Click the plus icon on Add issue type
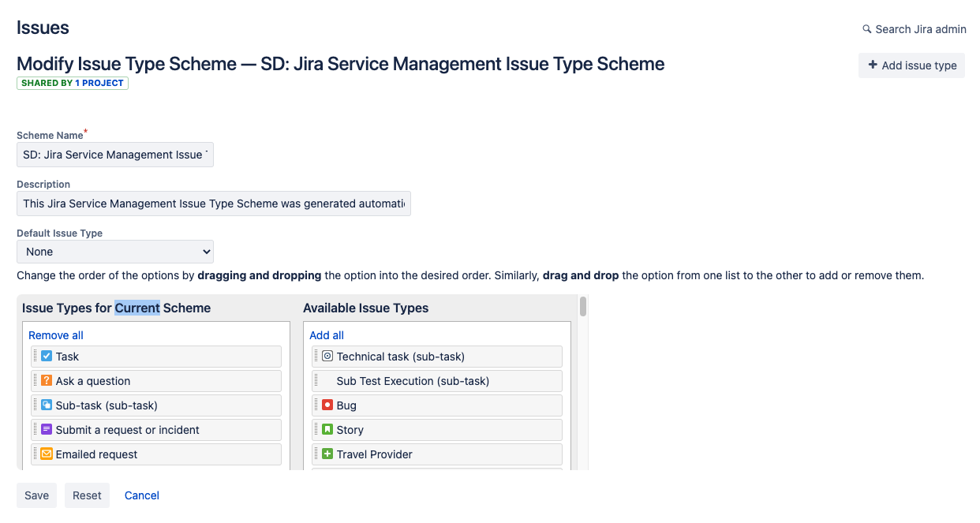Viewport: 980px width, 523px height. pos(872,65)
